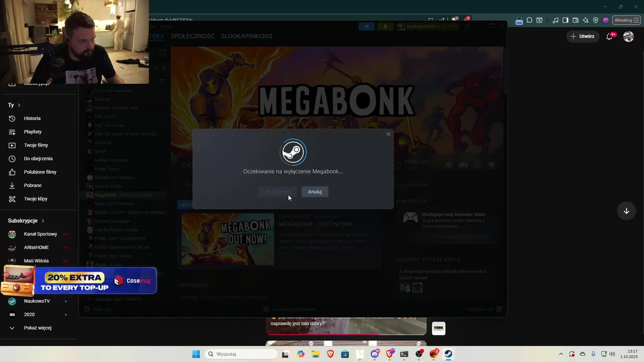644x362 pixels.
Task: Select Lethal Company in Steam library list
Action: click(111, 160)
